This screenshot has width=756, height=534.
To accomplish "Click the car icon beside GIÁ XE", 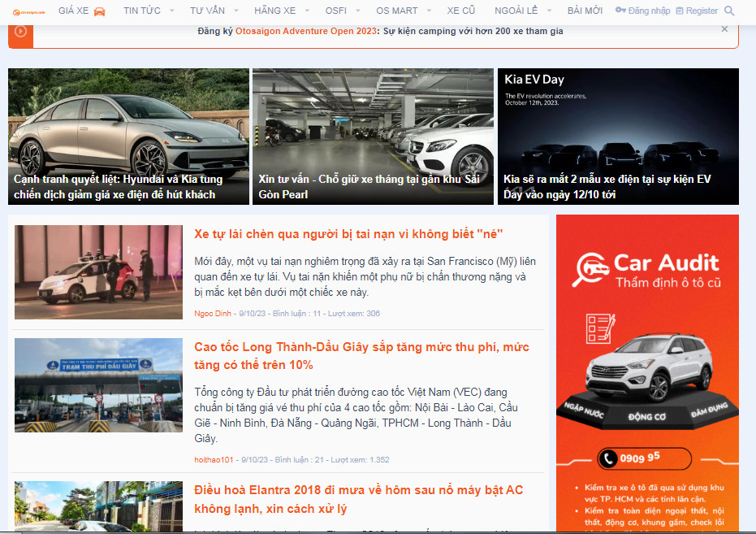I will (x=99, y=11).
